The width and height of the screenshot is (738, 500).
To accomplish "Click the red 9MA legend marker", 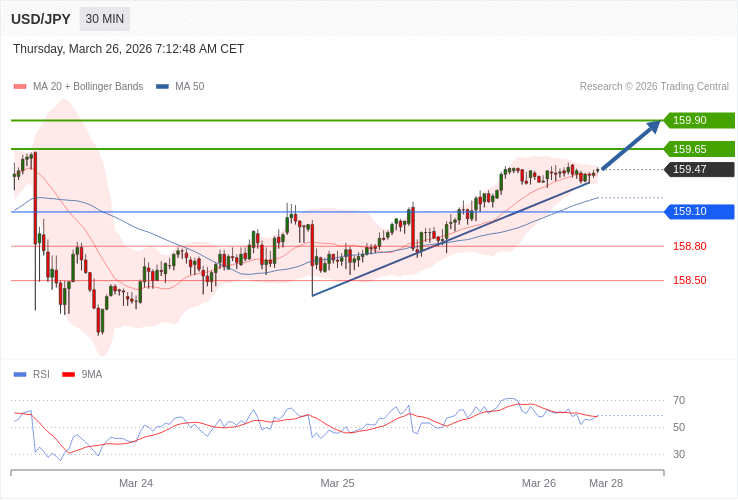I will tap(68, 375).
